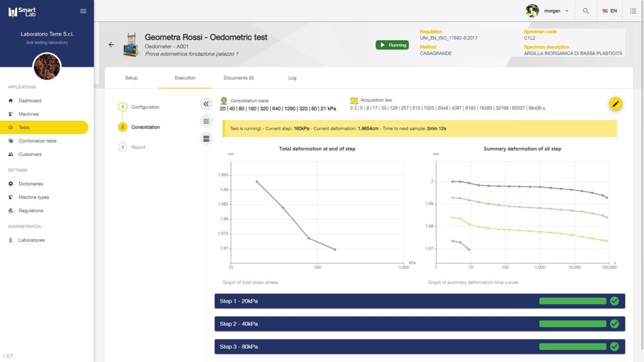
Task: Click the laboratory soil avatar image
Action: (47, 66)
